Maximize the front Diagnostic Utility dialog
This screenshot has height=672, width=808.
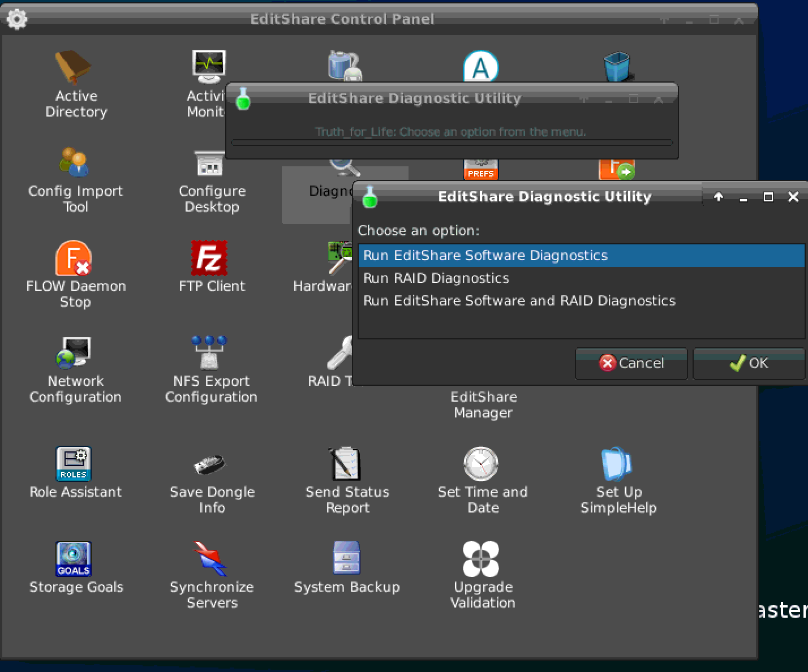(768, 197)
